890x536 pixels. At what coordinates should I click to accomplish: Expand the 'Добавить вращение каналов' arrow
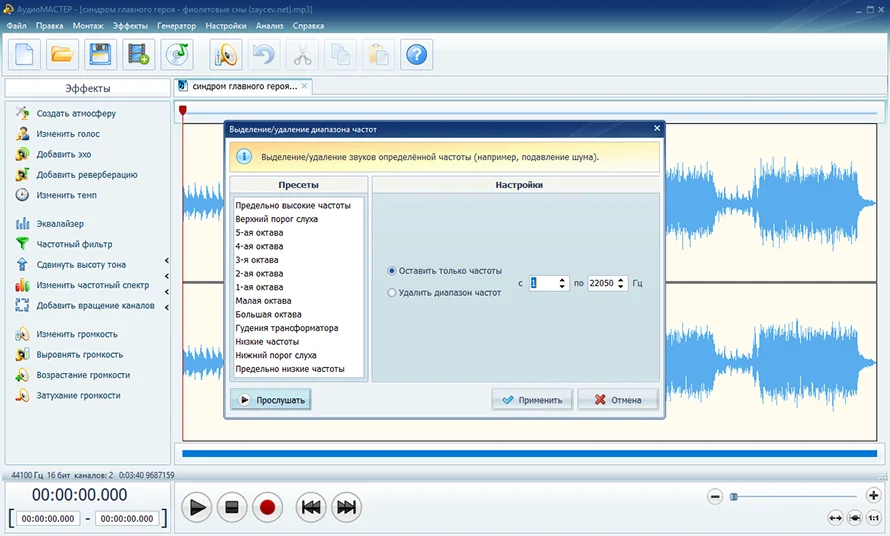(x=167, y=307)
